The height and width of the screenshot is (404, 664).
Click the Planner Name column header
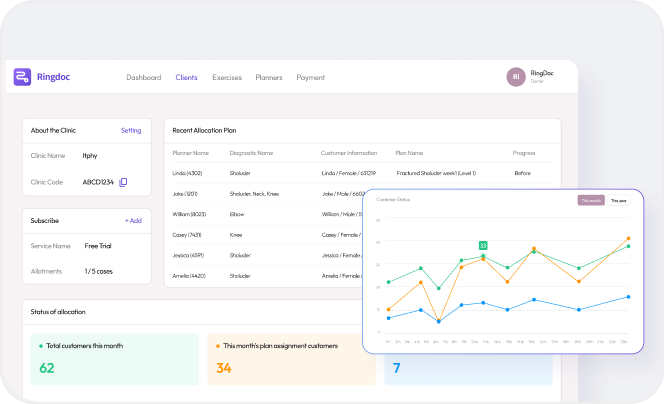point(190,153)
